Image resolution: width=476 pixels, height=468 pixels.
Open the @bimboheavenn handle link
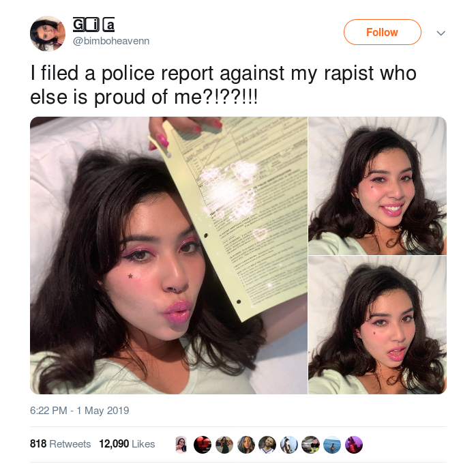tap(111, 41)
